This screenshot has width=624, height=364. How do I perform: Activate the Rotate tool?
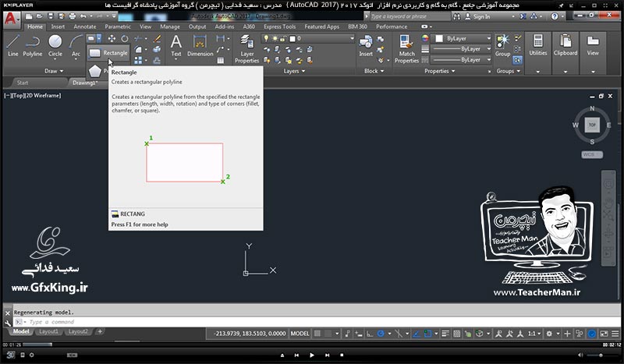pos(125,39)
